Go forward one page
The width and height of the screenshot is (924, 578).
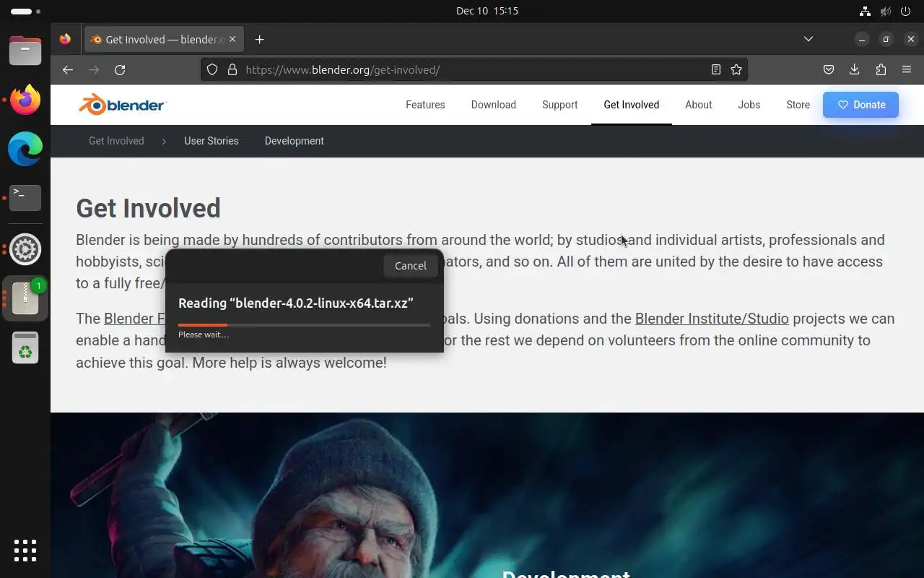point(94,69)
